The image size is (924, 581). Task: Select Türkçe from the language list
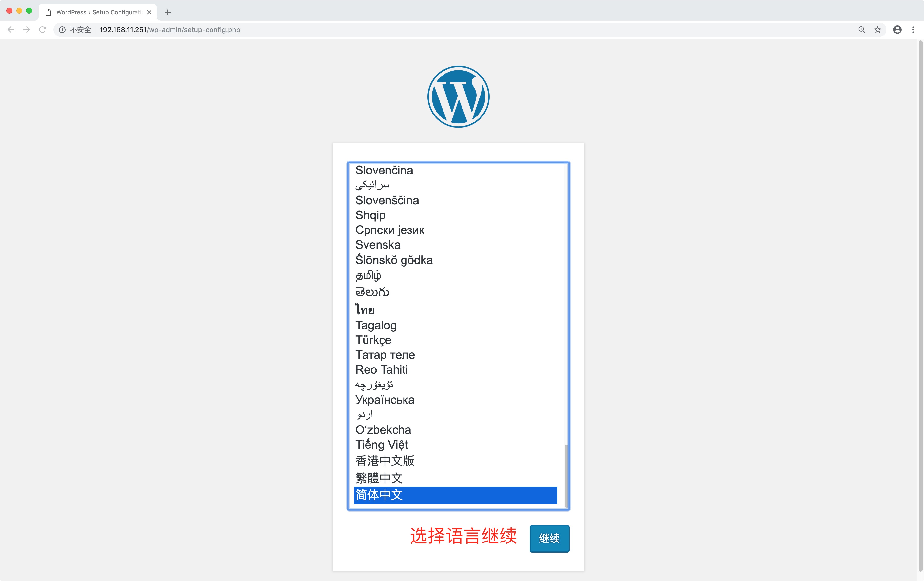click(x=373, y=340)
